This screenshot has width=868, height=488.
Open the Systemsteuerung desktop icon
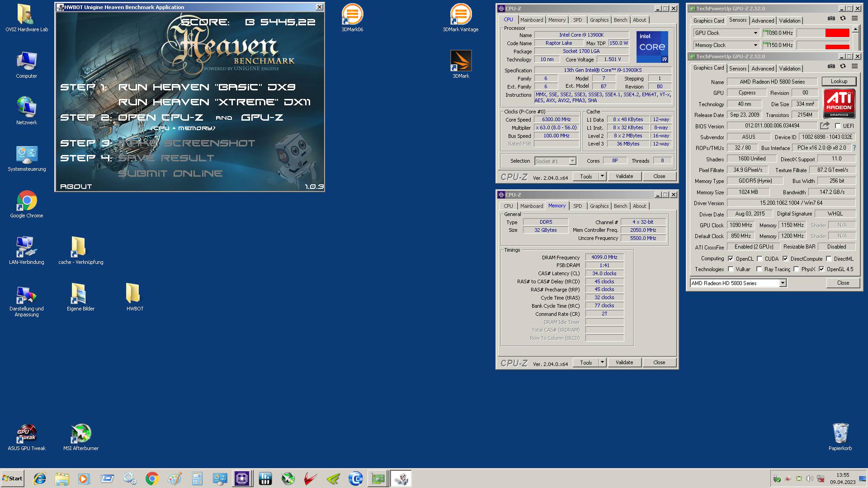(27, 158)
